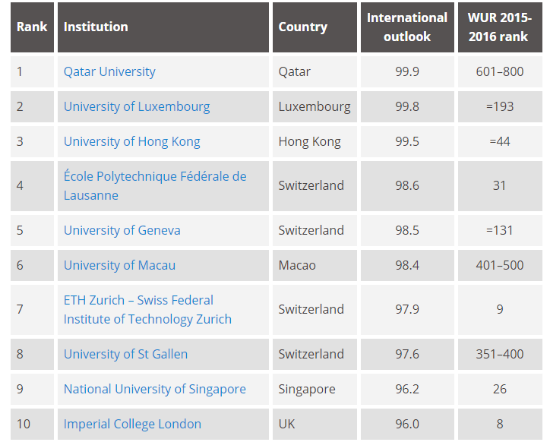
Task: Open the University of Macau link
Action: (119, 265)
